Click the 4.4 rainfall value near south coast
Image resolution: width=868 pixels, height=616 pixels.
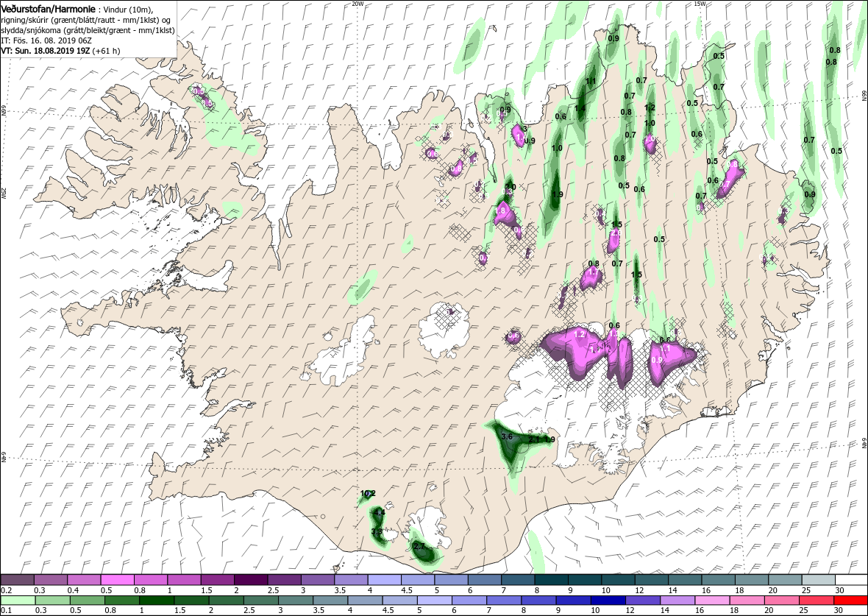point(379,514)
